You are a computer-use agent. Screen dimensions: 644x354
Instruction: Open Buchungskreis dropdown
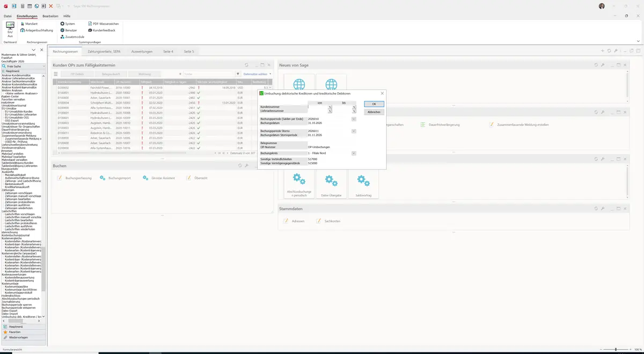354,153
